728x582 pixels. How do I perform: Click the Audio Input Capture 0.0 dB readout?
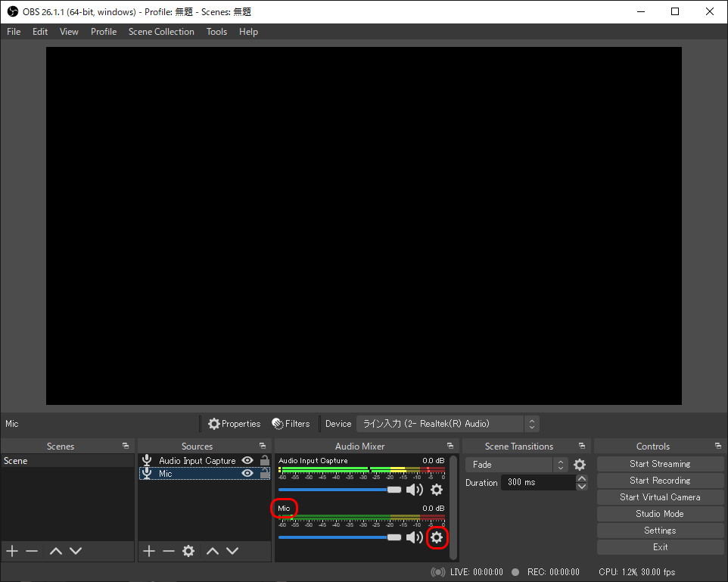click(x=433, y=460)
